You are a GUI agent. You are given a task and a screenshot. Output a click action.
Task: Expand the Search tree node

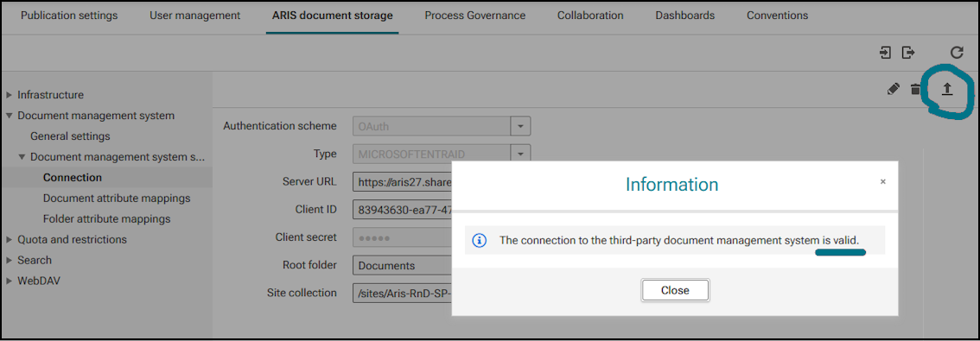tap(9, 260)
